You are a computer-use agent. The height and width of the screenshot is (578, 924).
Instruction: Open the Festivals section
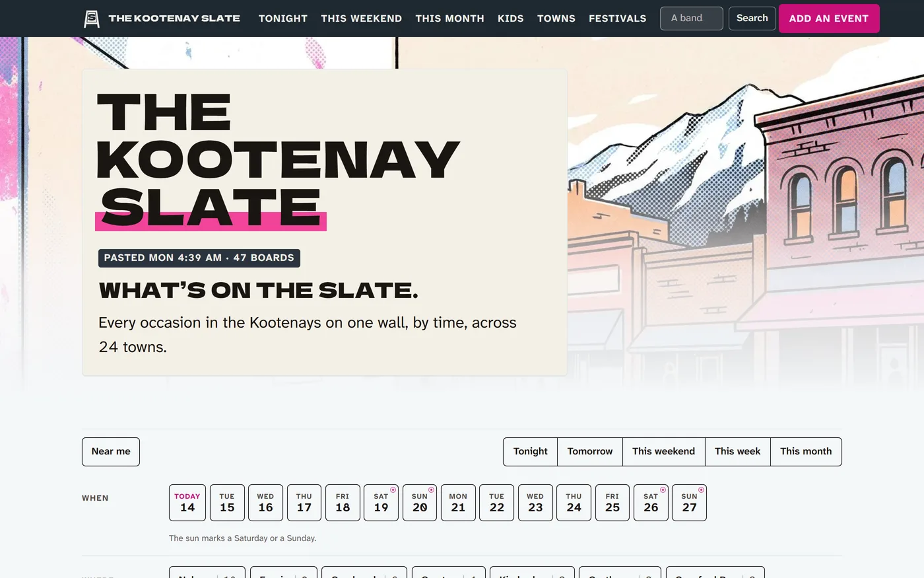coord(618,18)
